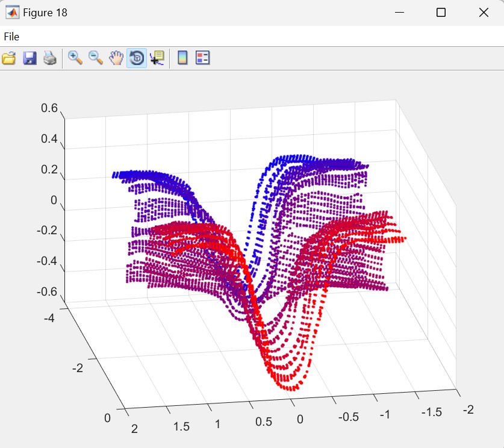This screenshot has width=504, height=448.
Task: Maximize the Figure 18 window
Action: (x=441, y=13)
